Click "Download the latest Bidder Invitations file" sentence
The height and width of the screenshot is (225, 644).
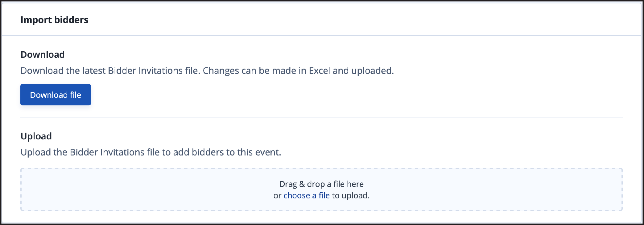coord(110,71)
